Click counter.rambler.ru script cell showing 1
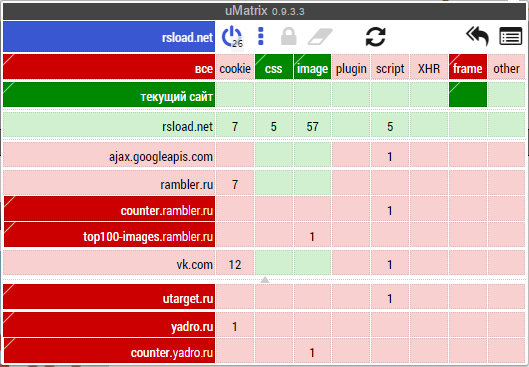 390,209
